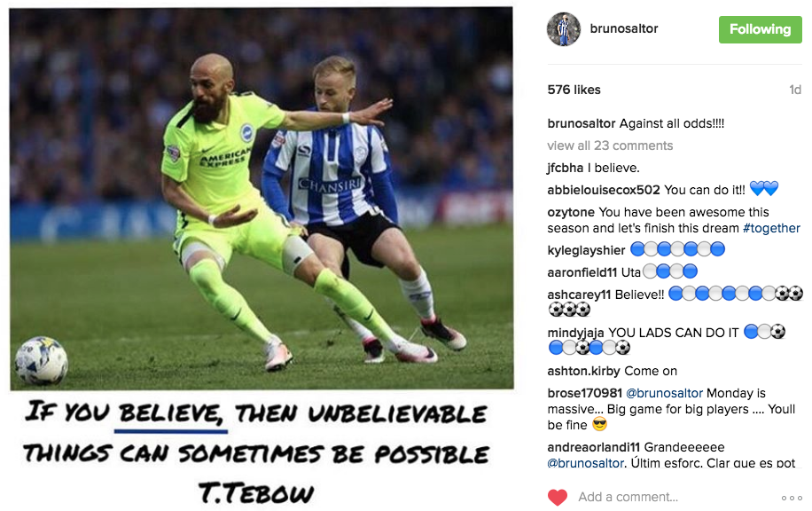Image resolution: width=812 pixels, height=511 pixels.
Task: Click @brunosaltor mention in brose170981's comment
Action: (x=665, y=393)
